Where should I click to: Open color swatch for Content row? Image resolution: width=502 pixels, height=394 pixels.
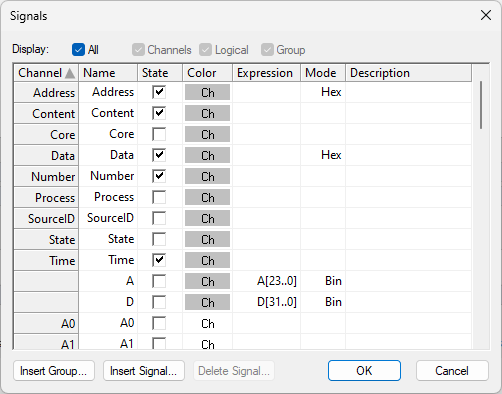pos(207,113)
